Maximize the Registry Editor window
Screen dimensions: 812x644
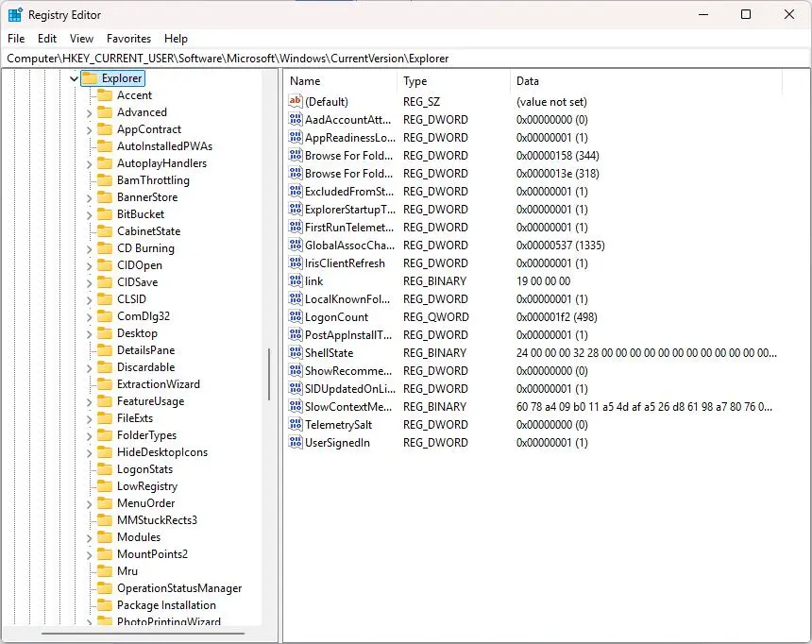pyautogui.click(x=746, y=14)
